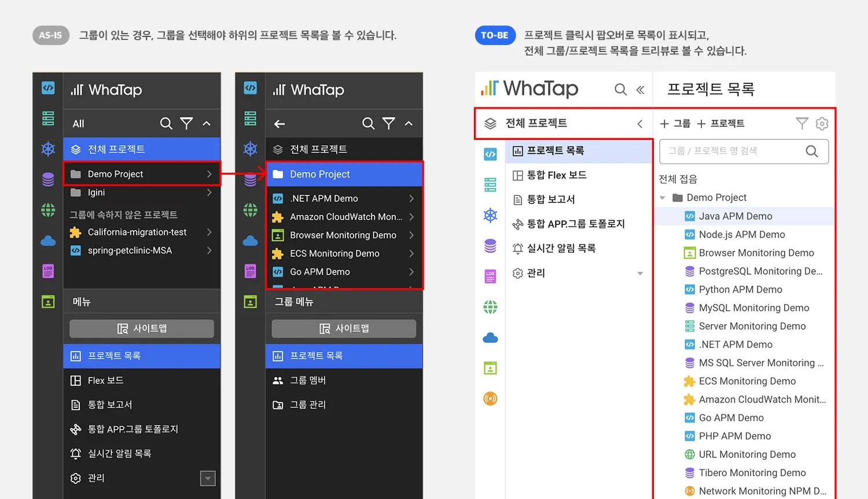This screenshot has height=499, width=868.
Task: Collapse the Demo Project tree triangle in TO-BE popover
Action: click(x=663, y=198)
